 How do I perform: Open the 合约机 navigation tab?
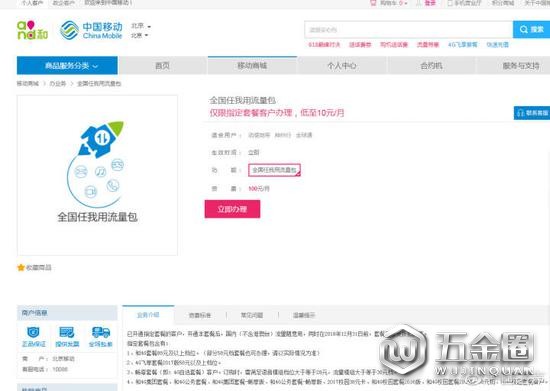pyautogui.click(x=431, y=66)
